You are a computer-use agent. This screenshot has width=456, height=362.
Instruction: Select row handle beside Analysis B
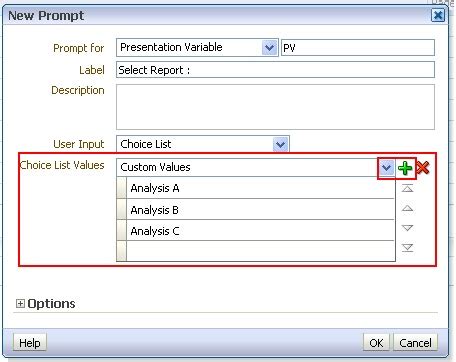click(x=122, y=210)
